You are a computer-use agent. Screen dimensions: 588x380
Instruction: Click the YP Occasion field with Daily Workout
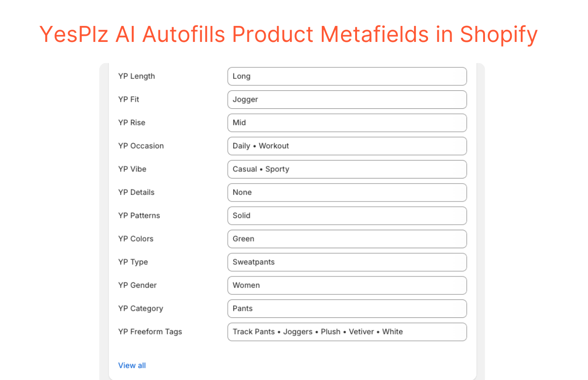[x=347, y=146]
